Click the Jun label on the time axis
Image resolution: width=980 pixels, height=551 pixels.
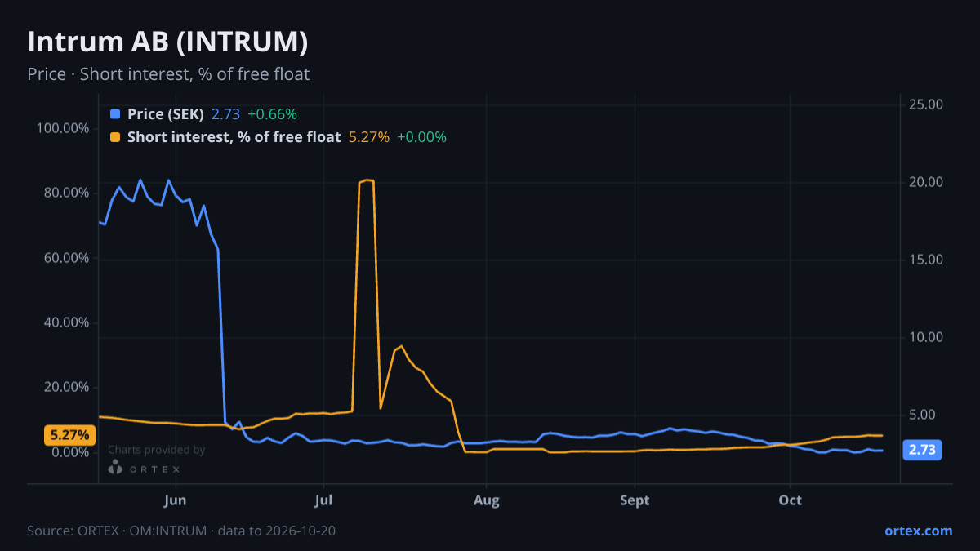point(176,500)
